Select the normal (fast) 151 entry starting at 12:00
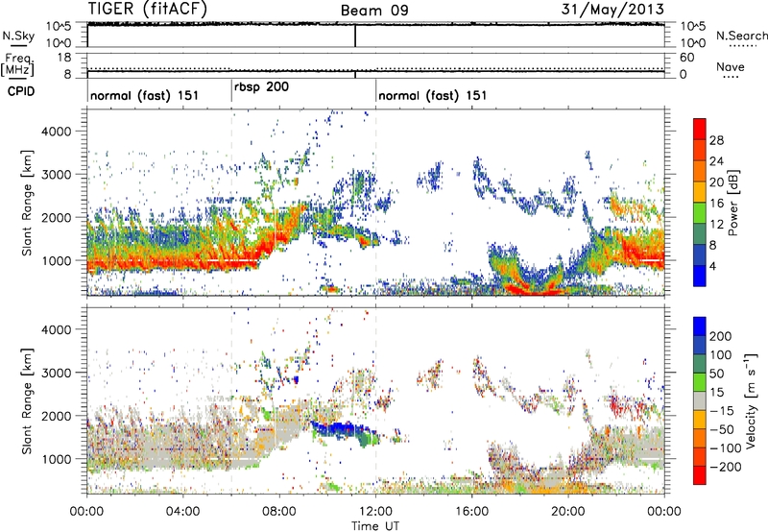768x532 pixels. [433, 95]
